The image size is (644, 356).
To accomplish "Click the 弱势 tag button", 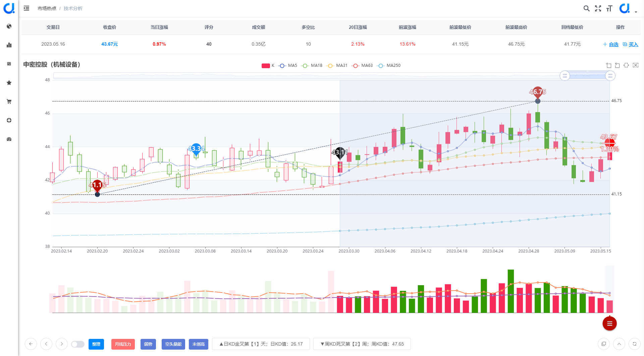I will pyautogui.click(x=148, y=344).
